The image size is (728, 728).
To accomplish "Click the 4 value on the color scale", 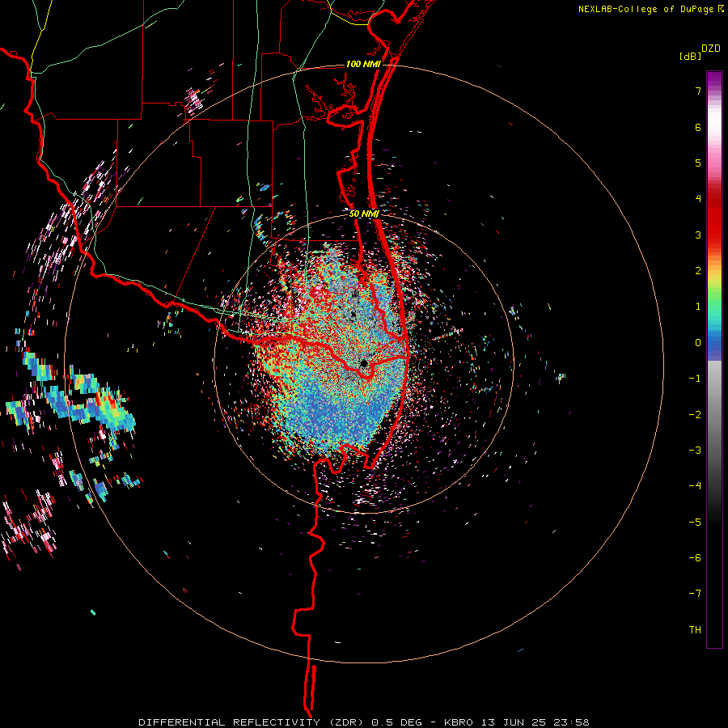I will click(698, 199).
